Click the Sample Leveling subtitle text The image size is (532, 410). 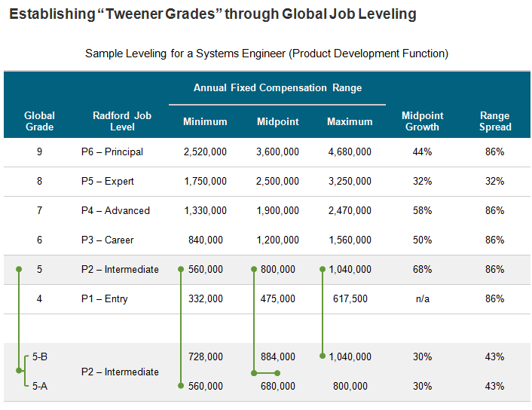pyautogui.click(x=267, y=54)
